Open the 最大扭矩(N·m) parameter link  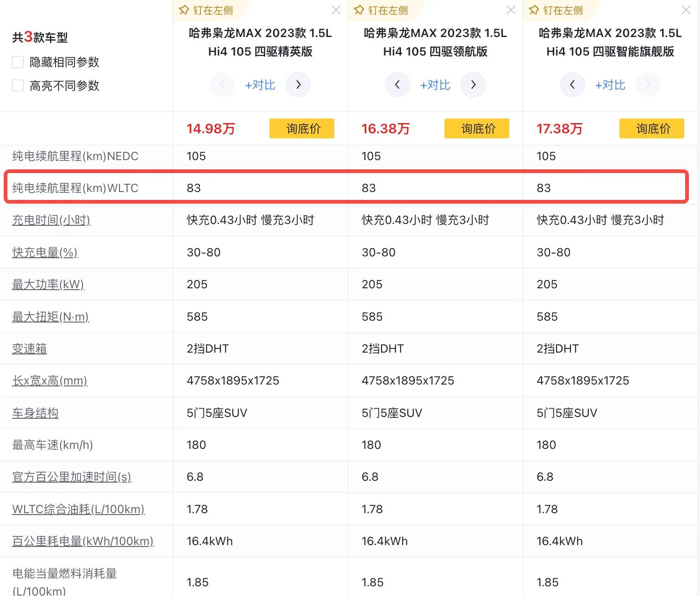(50, 317)
